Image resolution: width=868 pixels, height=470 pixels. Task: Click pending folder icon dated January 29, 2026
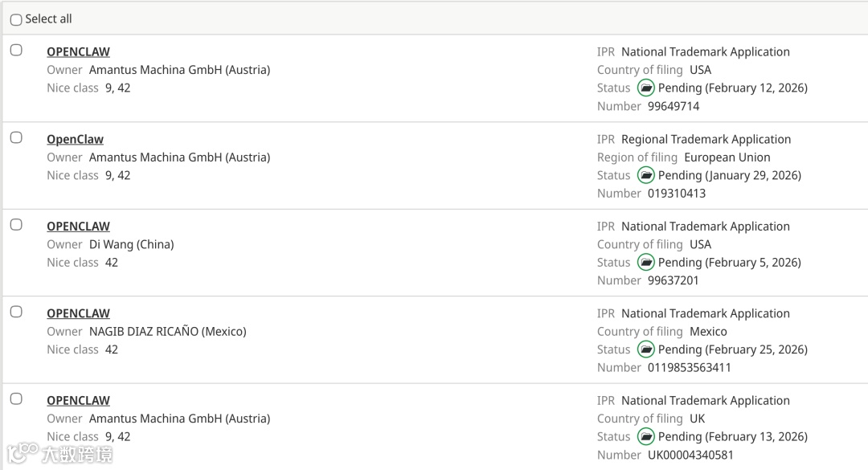(x=646, y=175)
